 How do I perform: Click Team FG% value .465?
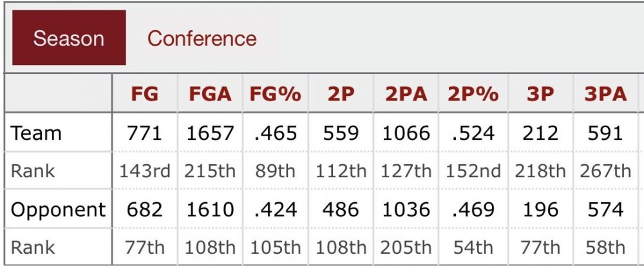point(275,133)
